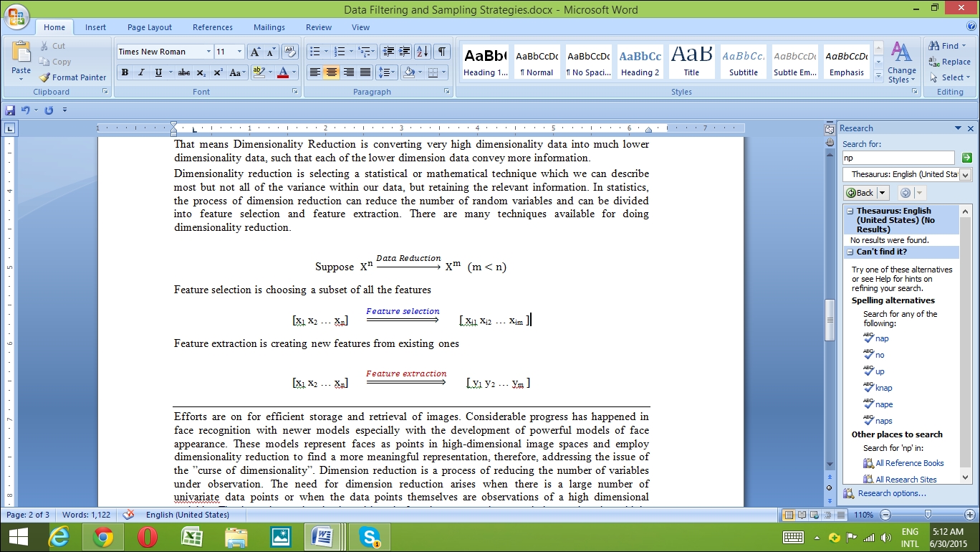Viewport: 980px width, 552px height.
Task: Open the line spacing dropdown
Action: [x=387, y=72]
